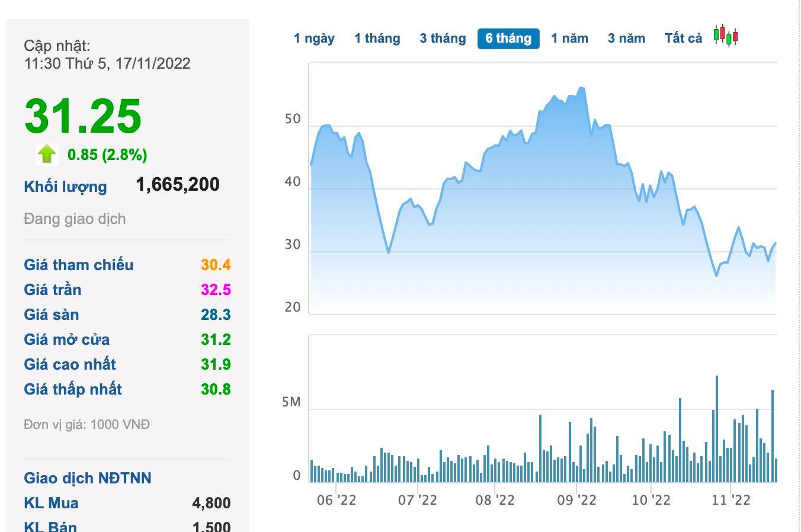This screenshot has width=801, height=532.
Task: Click the 09 '22 price peak
Action: point(581,88)
